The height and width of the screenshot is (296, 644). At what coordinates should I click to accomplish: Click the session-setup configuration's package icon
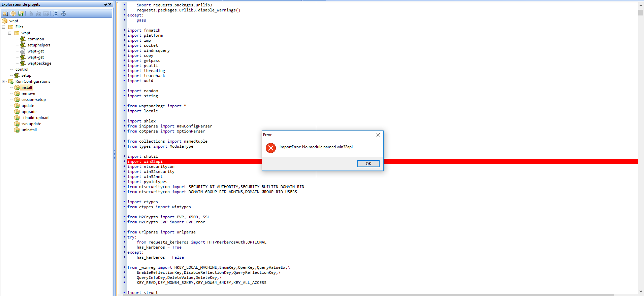coord(17,100)
